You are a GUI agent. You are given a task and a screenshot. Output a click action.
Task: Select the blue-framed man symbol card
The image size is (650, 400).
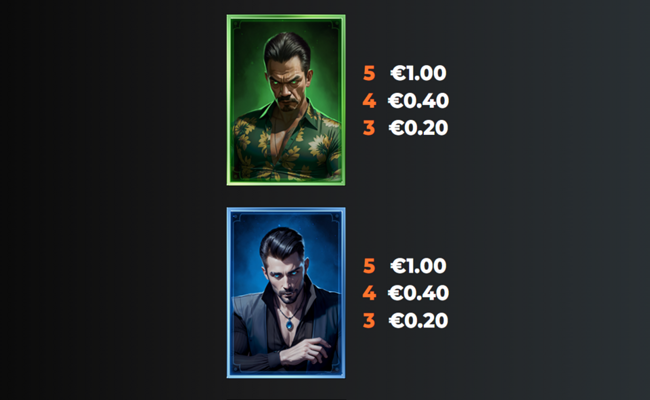pos(286,293)
